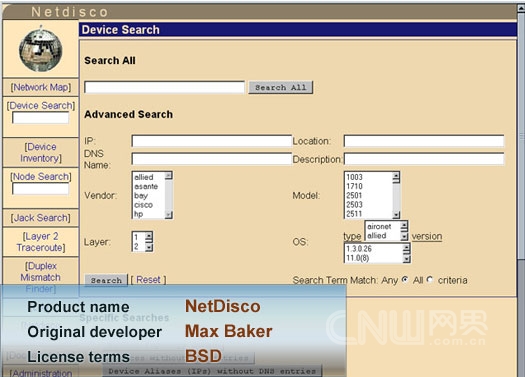525x377 pixels.
Task: Open the Node Search sidebar link
Action: pos(41,176)
